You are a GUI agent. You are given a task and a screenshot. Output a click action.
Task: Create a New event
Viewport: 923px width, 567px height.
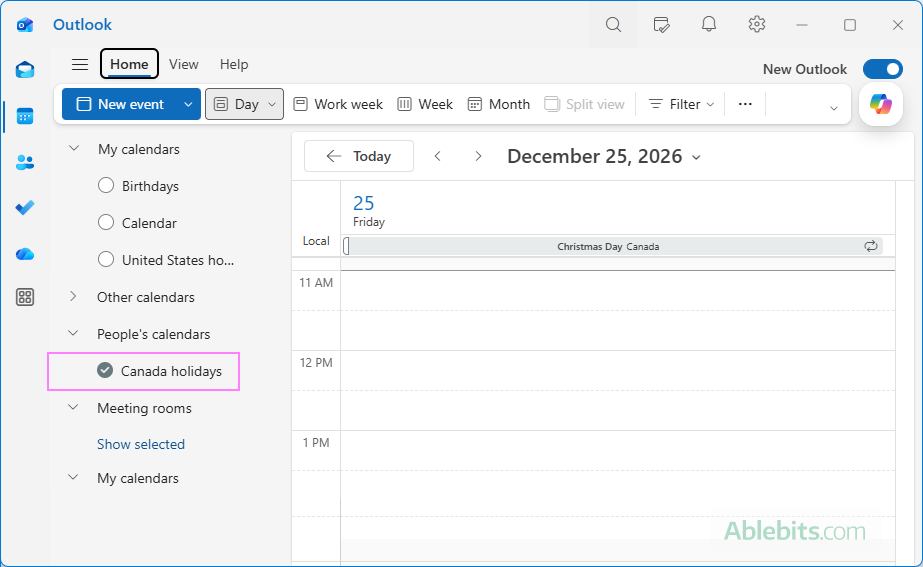121,104
